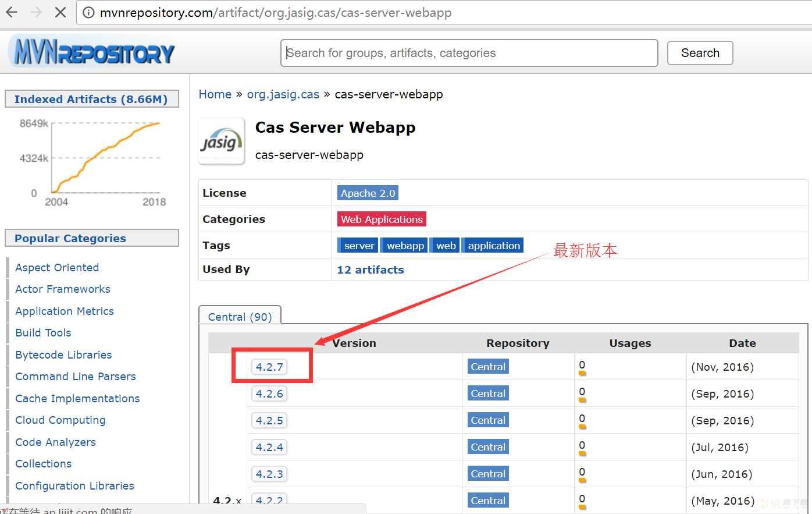Open Aspect Oriented category
Viewport: 812px width, 514px height.
coord(57,268)
